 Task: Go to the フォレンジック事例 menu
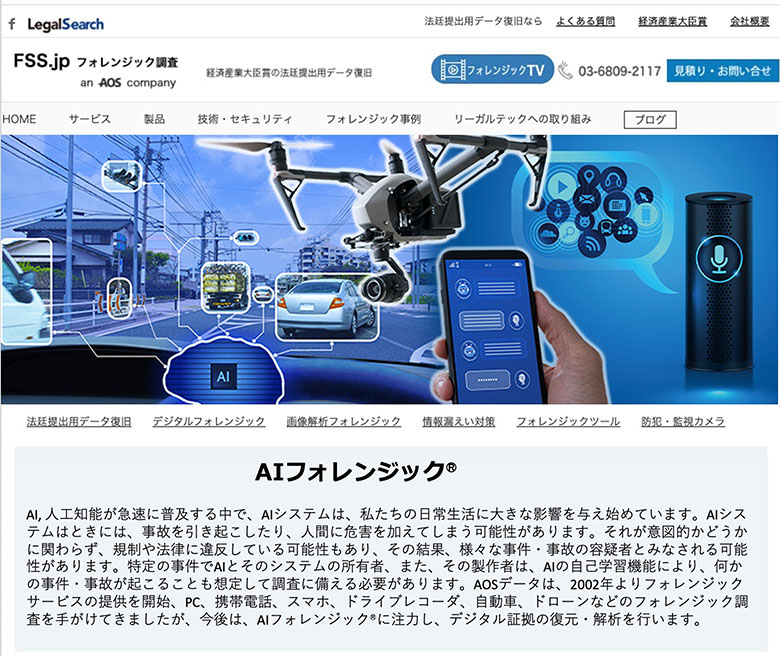pyautogui.click(x=373, y=119)
